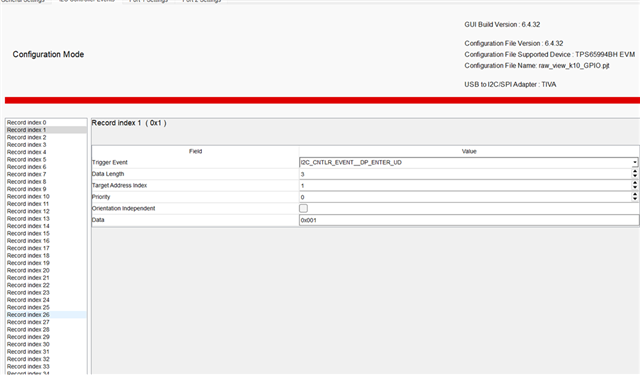Select Record index 7 in list
The height and width of the screenshot is (375, 640).
coord(46,174)
